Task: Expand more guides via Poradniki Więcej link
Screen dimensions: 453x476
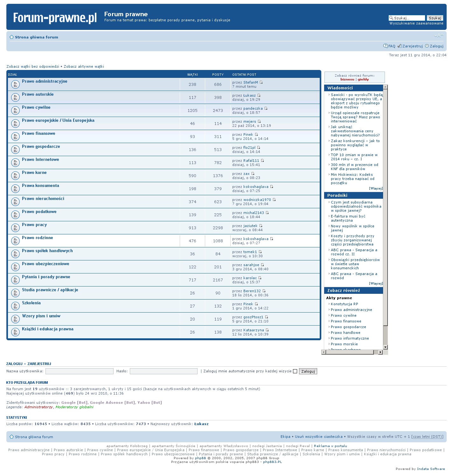Action: [376, 284]
